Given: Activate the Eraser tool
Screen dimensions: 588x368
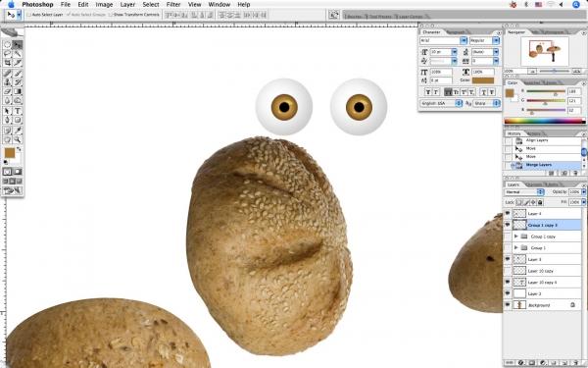Looking at the screenshot, I should click(7, 91).
